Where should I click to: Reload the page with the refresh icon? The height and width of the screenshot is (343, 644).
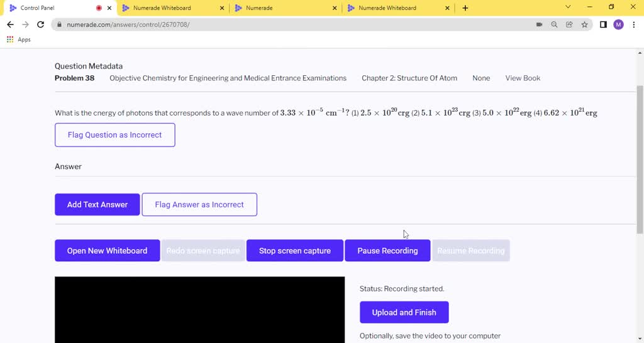pos(40,24)
